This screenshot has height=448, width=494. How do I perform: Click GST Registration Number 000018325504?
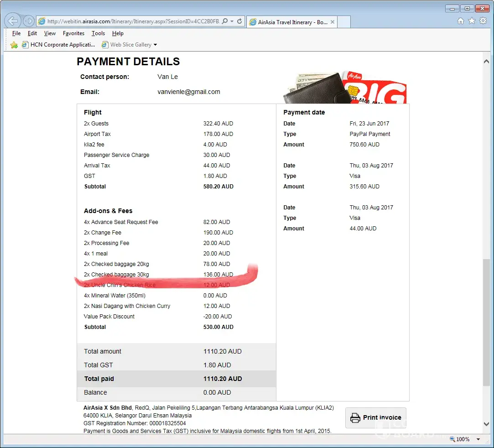(135, 423)
